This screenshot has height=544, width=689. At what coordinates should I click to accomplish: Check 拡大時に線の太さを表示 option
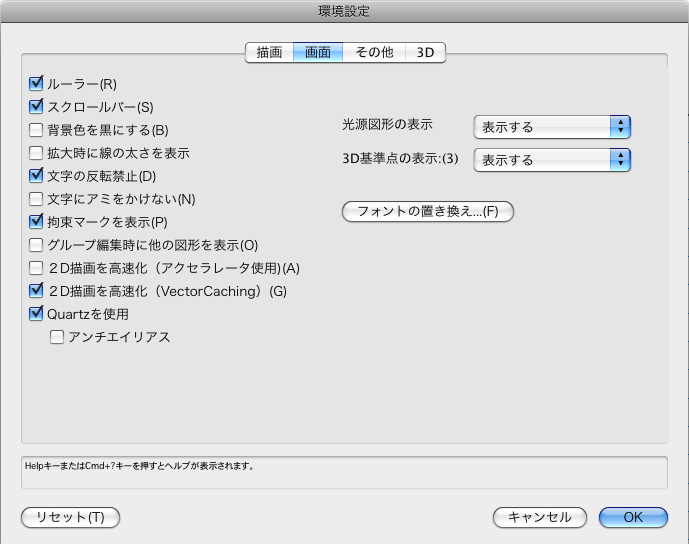pyautogui.click(x=37, y=153)
